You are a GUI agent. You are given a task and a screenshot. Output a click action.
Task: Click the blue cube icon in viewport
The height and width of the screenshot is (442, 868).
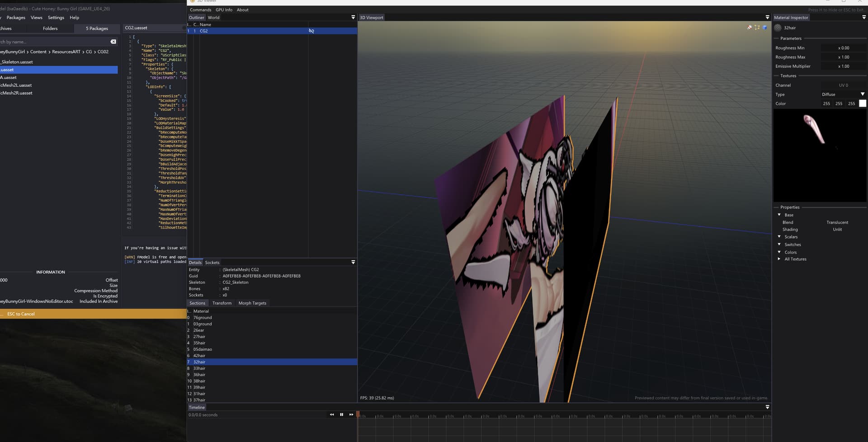(x=765, y=28)
